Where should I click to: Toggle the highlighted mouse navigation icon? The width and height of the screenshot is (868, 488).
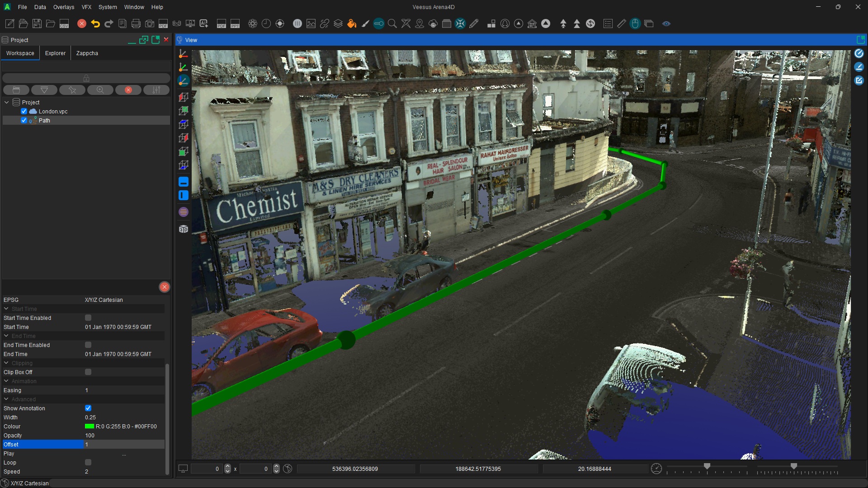635,24
